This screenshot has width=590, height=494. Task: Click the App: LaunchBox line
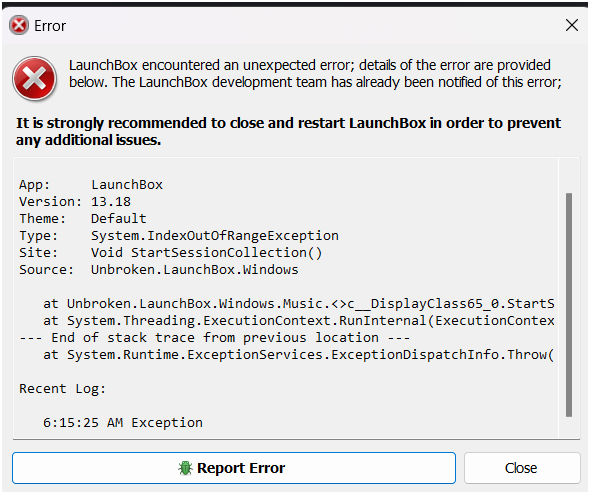click(91, 185)
